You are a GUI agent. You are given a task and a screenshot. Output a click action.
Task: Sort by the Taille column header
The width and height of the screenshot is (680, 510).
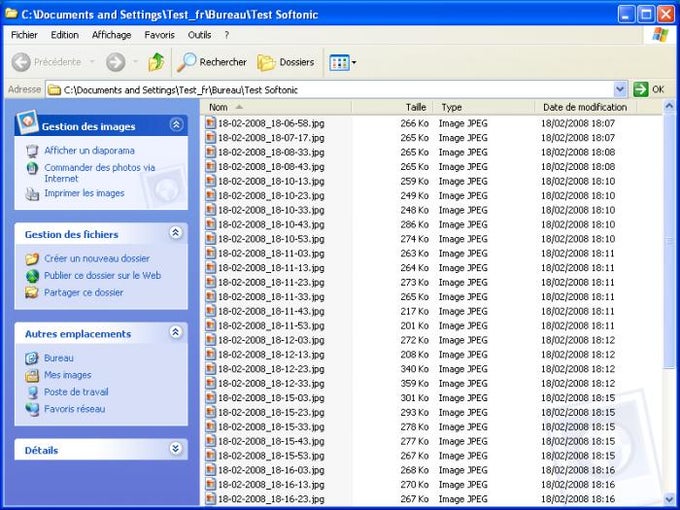pos(392,107)
